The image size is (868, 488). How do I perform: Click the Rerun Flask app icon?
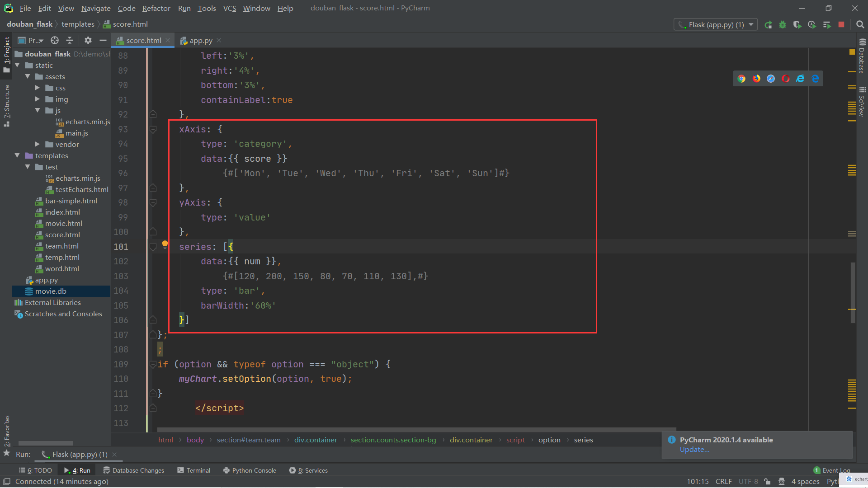click(x=768, y=25)
